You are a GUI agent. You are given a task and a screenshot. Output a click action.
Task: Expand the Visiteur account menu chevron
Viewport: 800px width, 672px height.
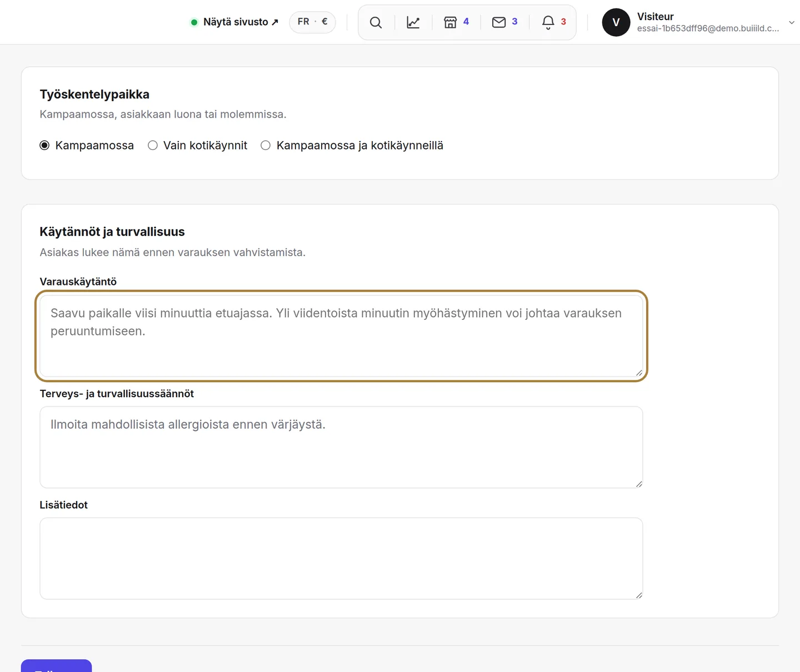[792, 23]
